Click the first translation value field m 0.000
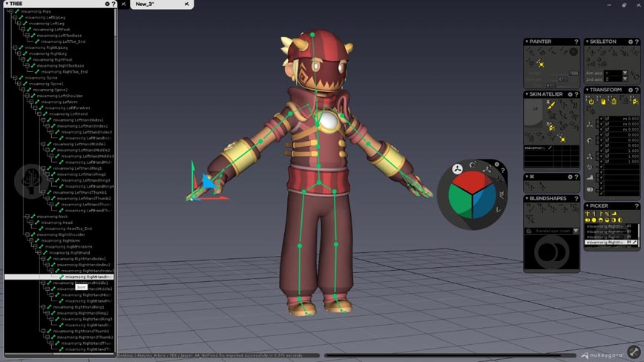 622,119
